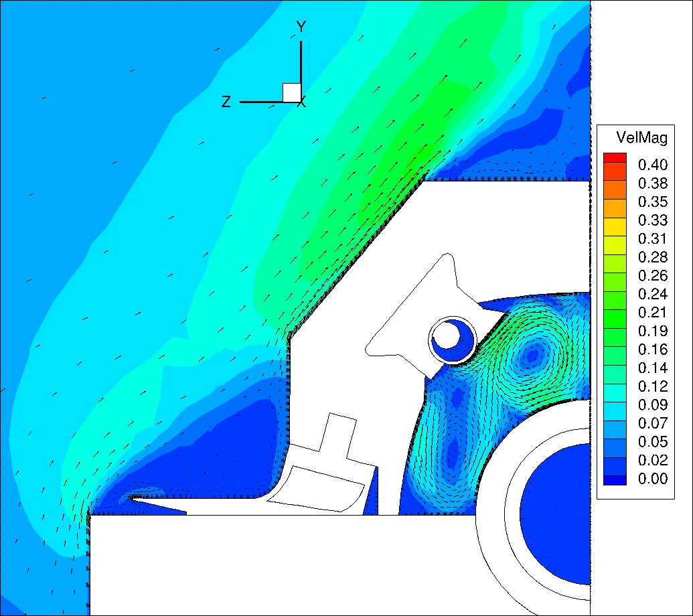Click the center of the upper vortex
693x616 pixels.
click(x=533, y=354)
